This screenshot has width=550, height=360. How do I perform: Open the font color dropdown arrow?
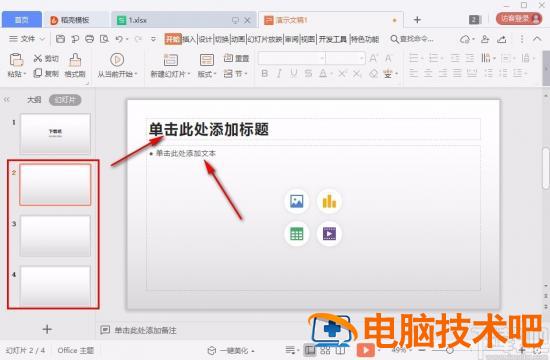331,74
